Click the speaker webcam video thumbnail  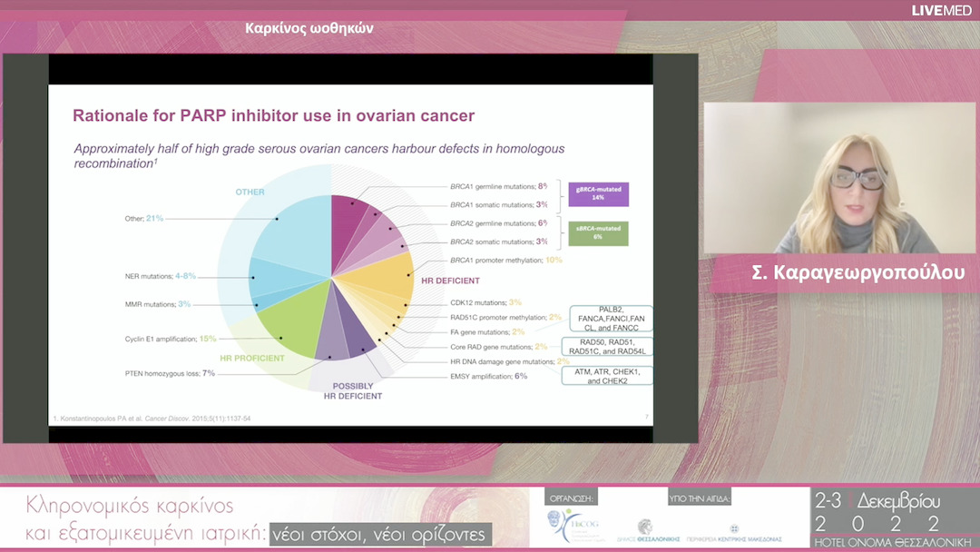coord(839,178)
